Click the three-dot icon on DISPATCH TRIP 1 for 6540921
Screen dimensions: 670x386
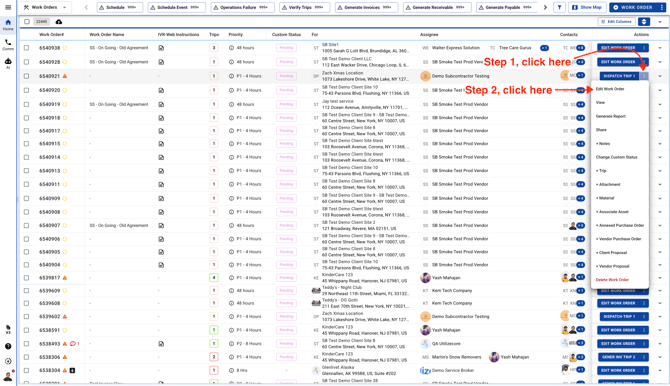click(x=644, y=76)
